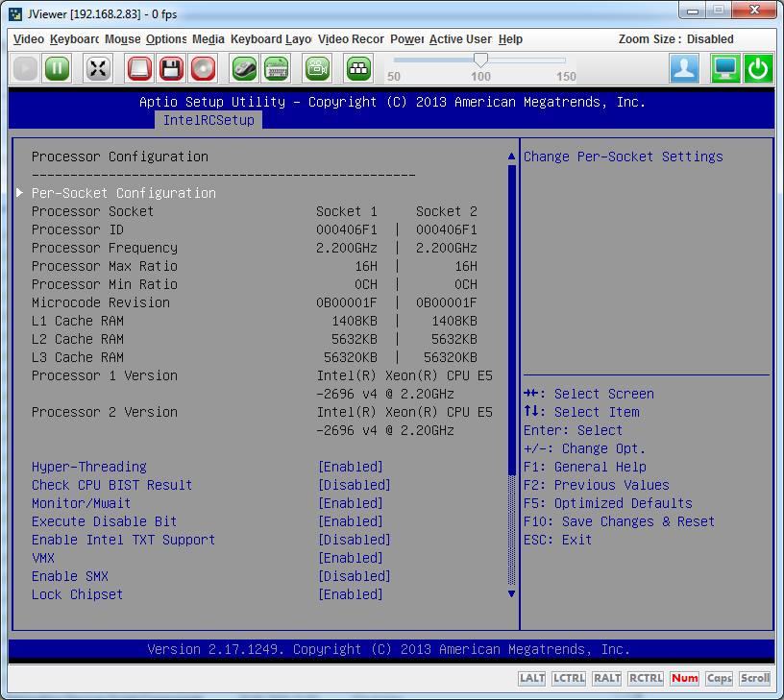Image resolution: width=784 pixels, height=700 pixels.
Task: Open the Video Record menu
Action: (351, 39)
